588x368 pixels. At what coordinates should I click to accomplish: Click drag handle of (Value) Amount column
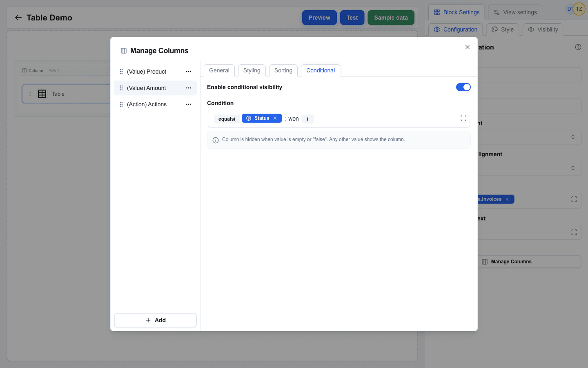click(x=121, y=88)
